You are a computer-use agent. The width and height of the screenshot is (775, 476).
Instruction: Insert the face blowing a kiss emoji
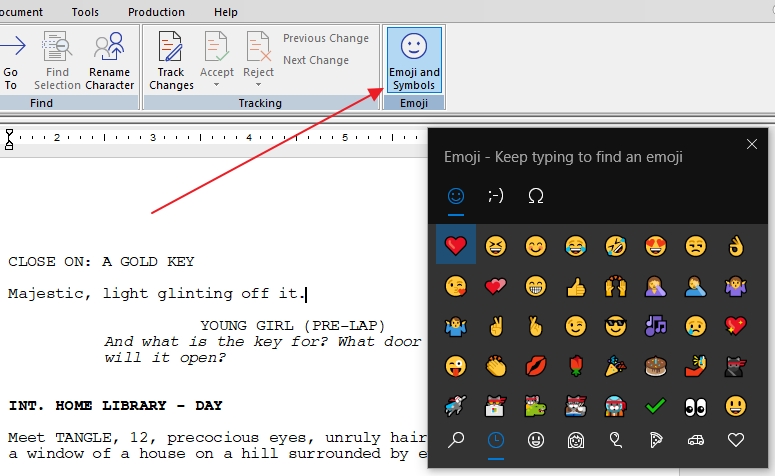[x=456, y=286]
